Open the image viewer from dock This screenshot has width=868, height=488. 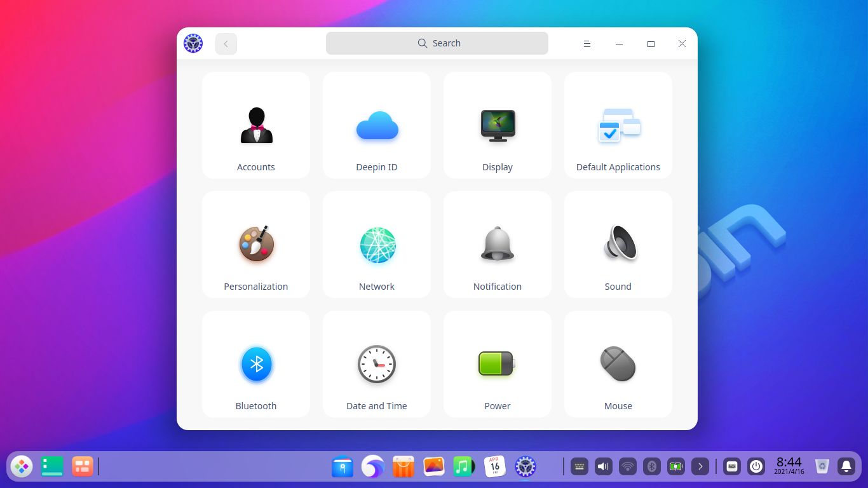434,466
